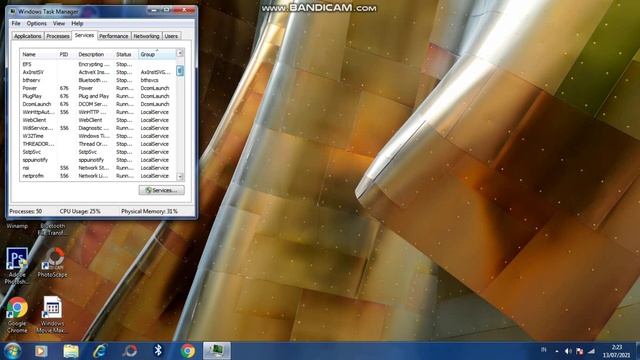Click the services list scroll-down arrow

point(180,177)
